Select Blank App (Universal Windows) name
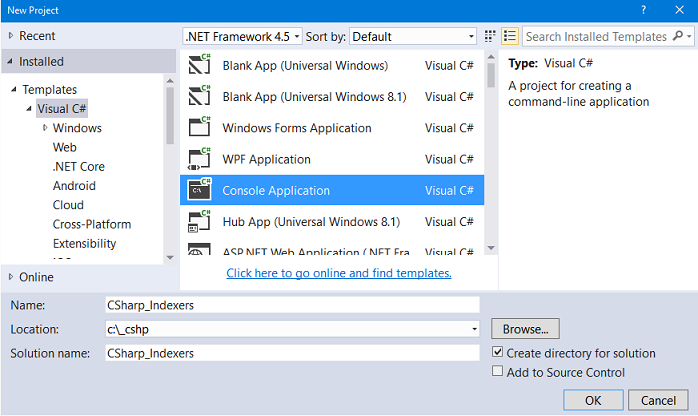 305,65
